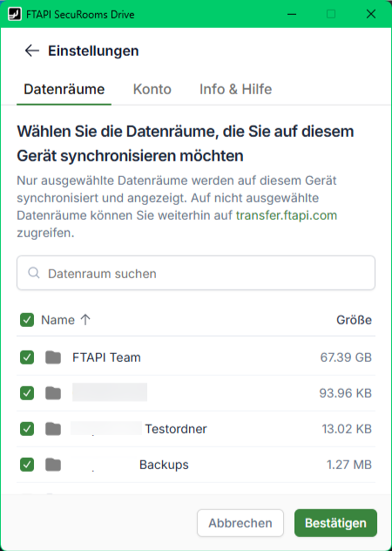392x551 pixels.
Task: Click the folder icon in the 93.96 KB row
Action: point(53,393)
